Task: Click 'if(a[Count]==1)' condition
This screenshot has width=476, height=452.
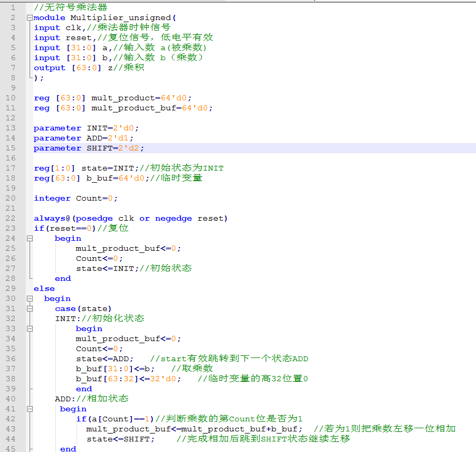Action: point(115,419)
